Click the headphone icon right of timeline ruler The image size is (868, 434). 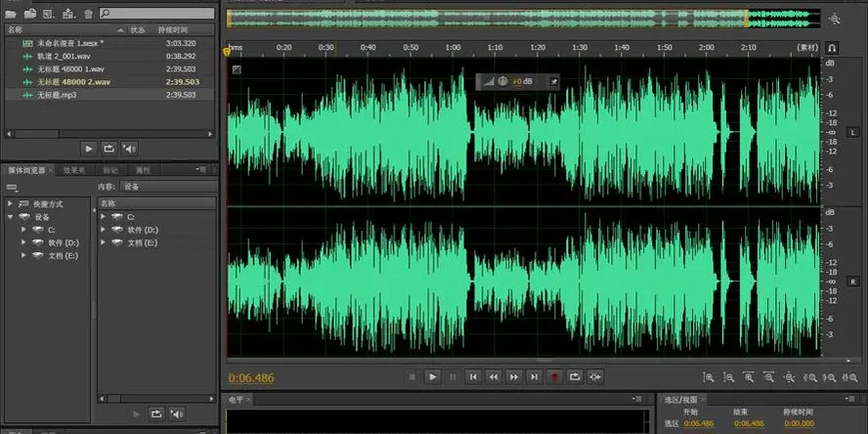tap(832, 47)
